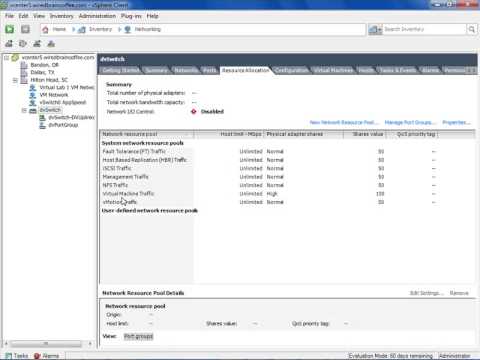Switch to the Getting Started tab

121,70
